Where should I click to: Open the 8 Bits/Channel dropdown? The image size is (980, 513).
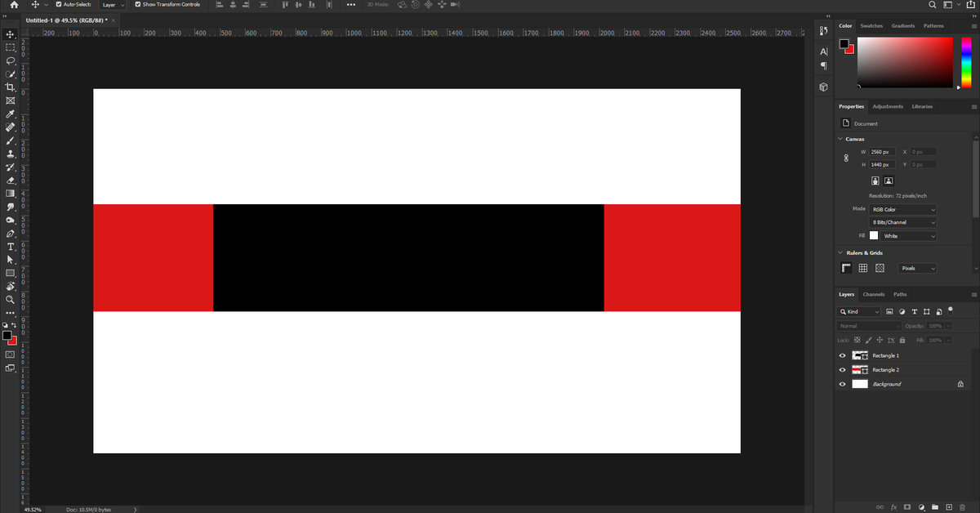pyautogui.click(x=902, y=223)
